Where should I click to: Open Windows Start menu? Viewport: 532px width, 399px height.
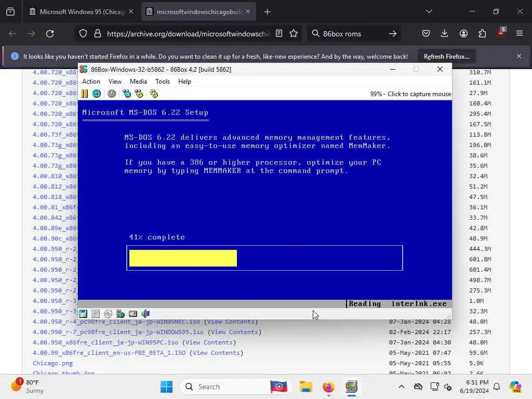[x=166, y=387]
